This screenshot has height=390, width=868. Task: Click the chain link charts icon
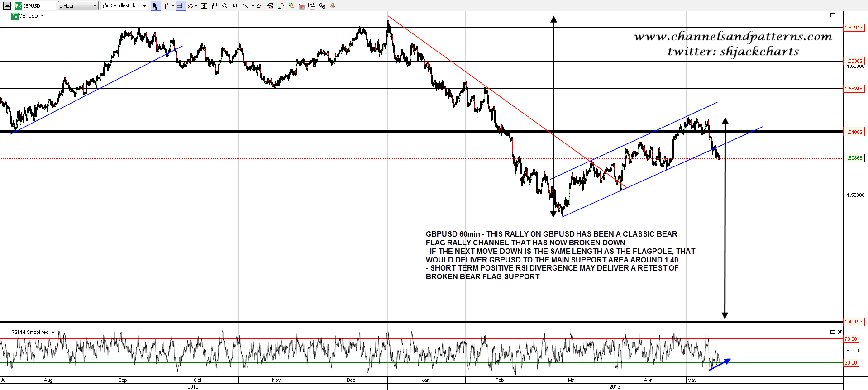(x=322, y=6)
